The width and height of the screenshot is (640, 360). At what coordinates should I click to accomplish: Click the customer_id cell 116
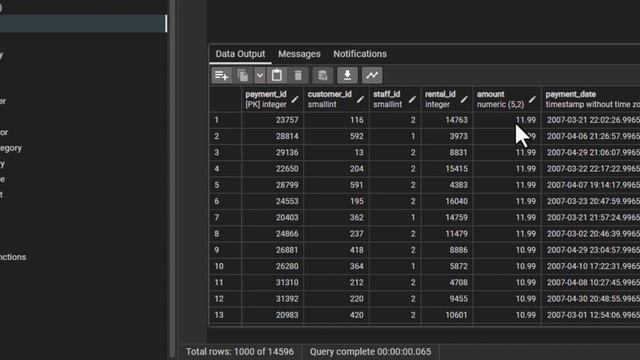click(336, 120)
